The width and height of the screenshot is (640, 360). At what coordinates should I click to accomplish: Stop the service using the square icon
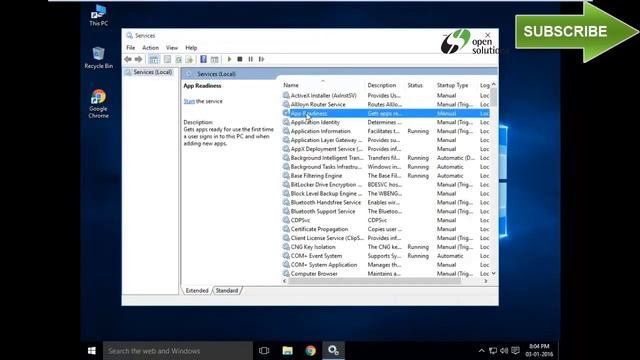coord(240,59)
